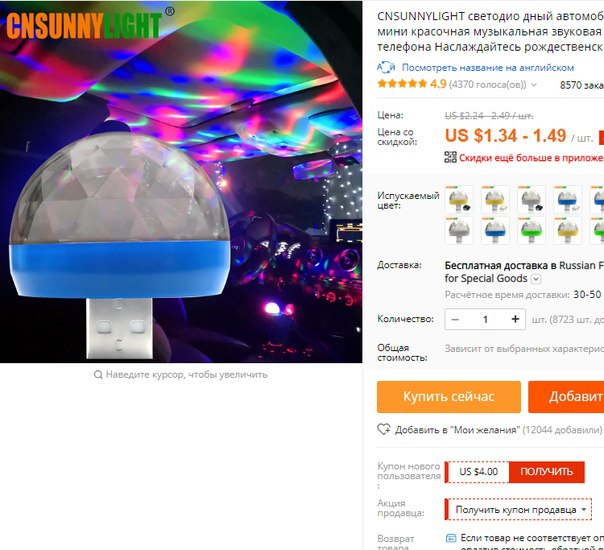The width and height of the screenshot is (604, 550).
Task: Click the quantity input field
Action: (x=485, y=319)
